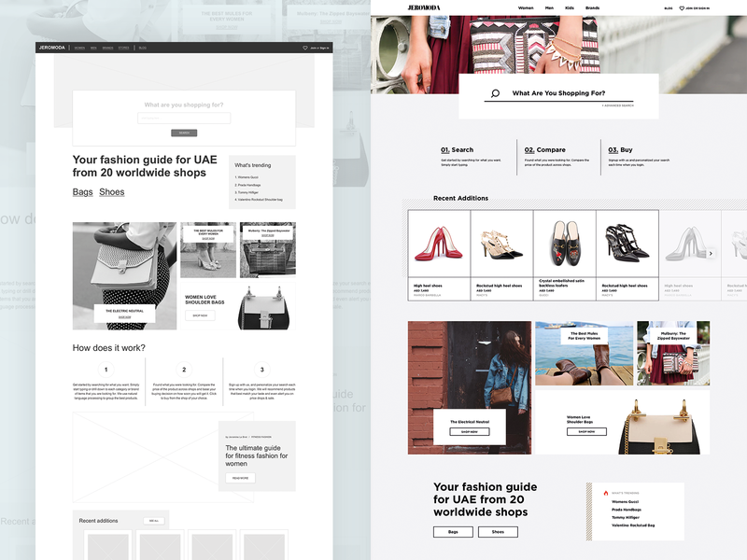Select Kids in the top navigation

pyautogui.click(x=570, y=7)
